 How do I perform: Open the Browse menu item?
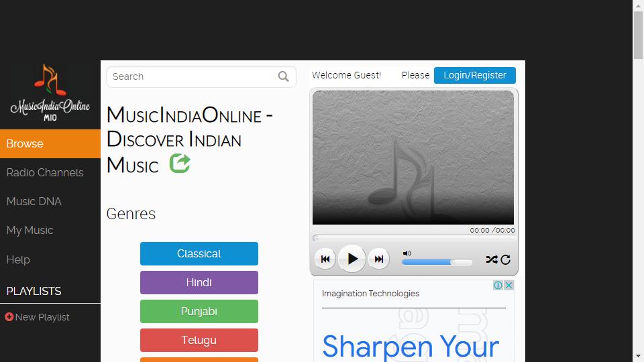[x=50, y=143]
